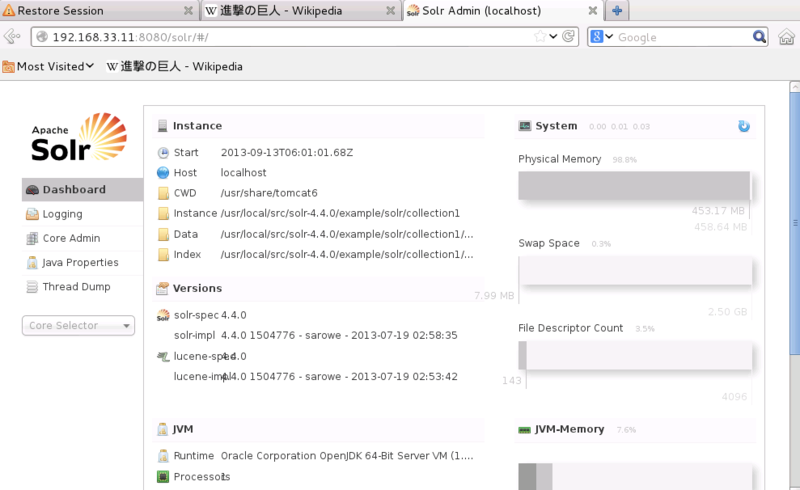Open a new browser tab

tap(617, 11)
